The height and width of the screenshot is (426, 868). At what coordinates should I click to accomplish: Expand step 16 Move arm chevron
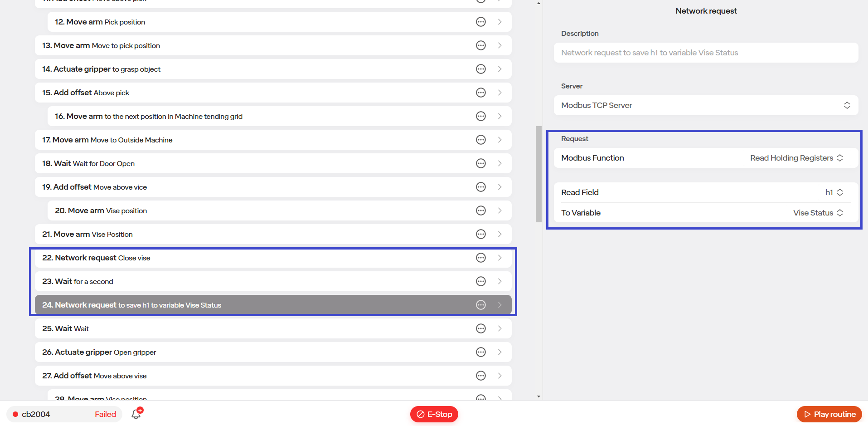click(499, 116)
